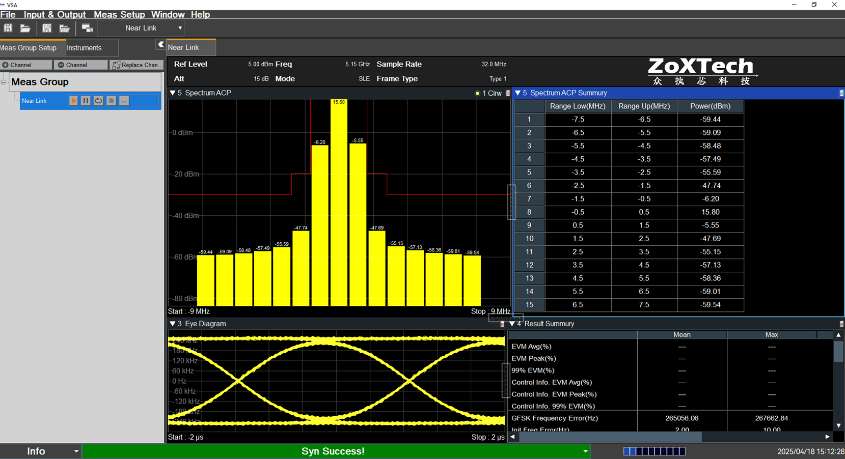Click the Result Summary horizontal scrollbar thumb
The width and height of the screenshot is (845, 459).
610,437
